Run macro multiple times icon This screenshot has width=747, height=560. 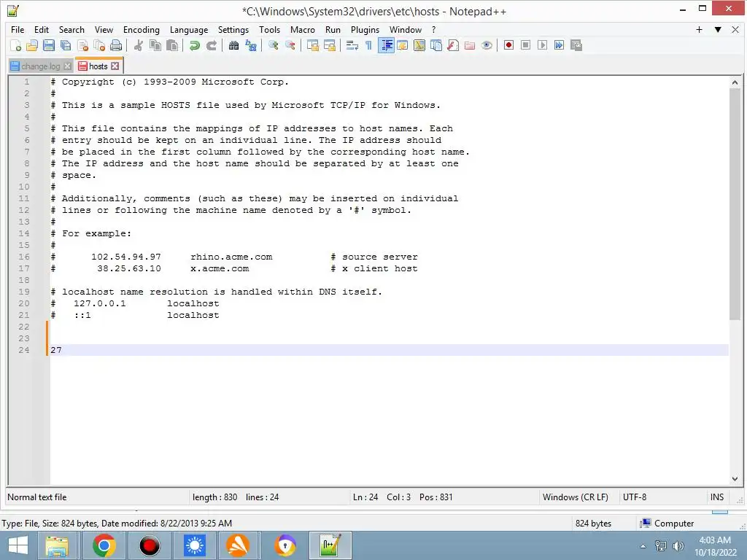tap(559, 45)
